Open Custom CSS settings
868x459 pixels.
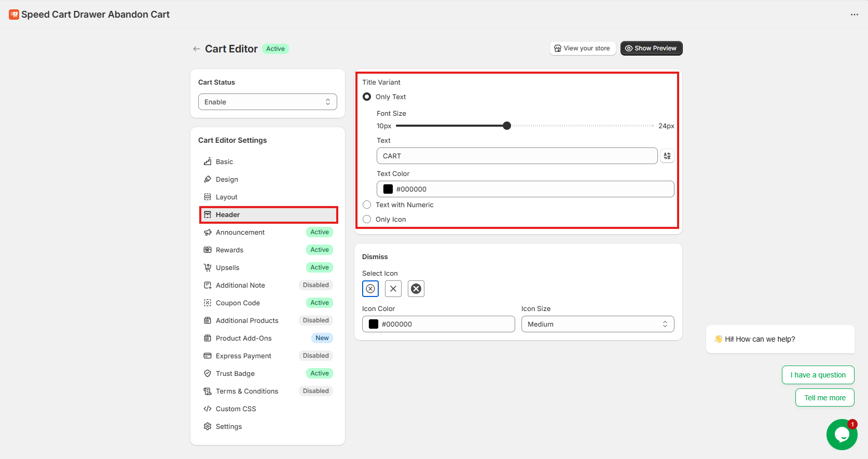(x=236, y=409)
